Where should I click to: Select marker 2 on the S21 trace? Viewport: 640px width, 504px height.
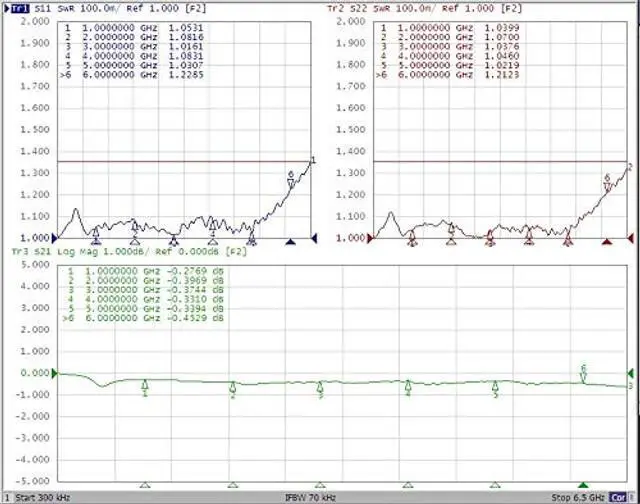point(233,388)
